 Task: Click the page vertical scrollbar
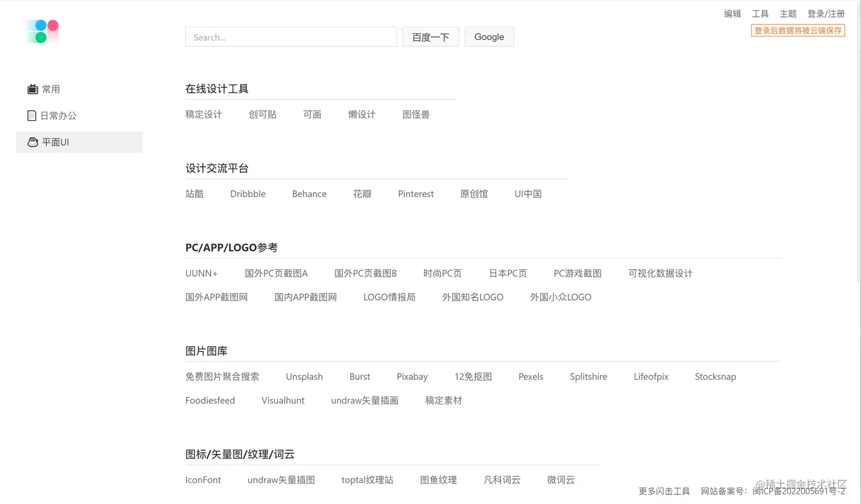tap(859, 142)
